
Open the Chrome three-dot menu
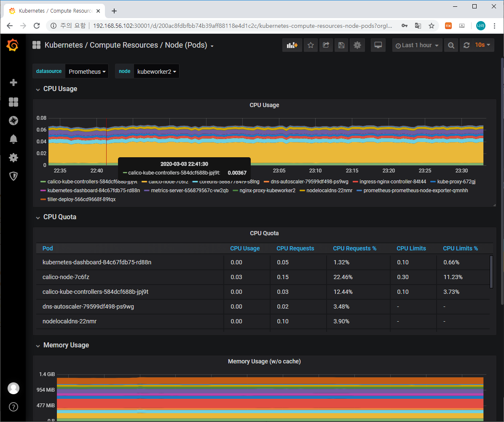tap(494, 26)
